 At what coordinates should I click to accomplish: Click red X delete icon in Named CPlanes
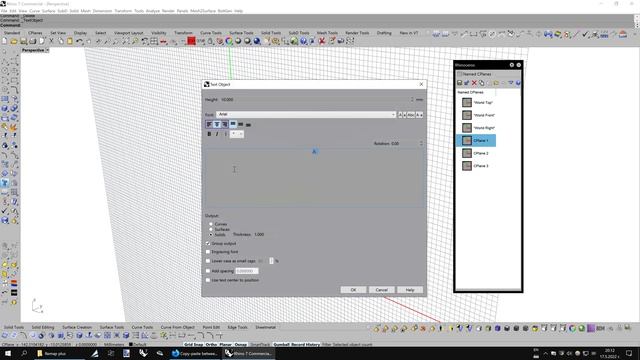coord(474,83)
